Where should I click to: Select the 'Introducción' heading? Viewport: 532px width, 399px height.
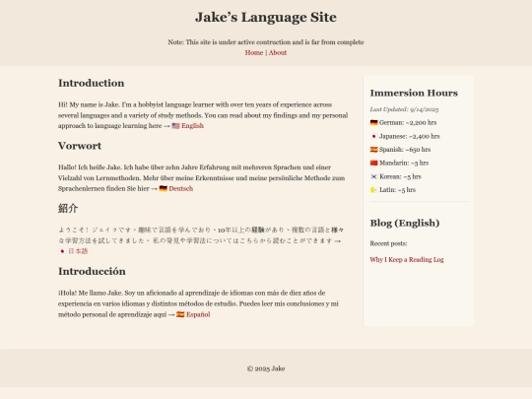point(92,271)
